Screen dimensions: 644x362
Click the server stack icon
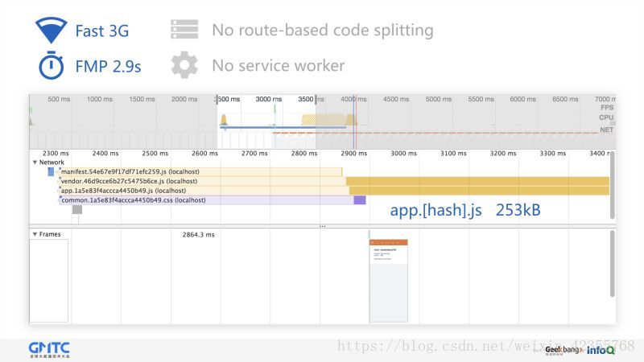click(x=184, y=30)
